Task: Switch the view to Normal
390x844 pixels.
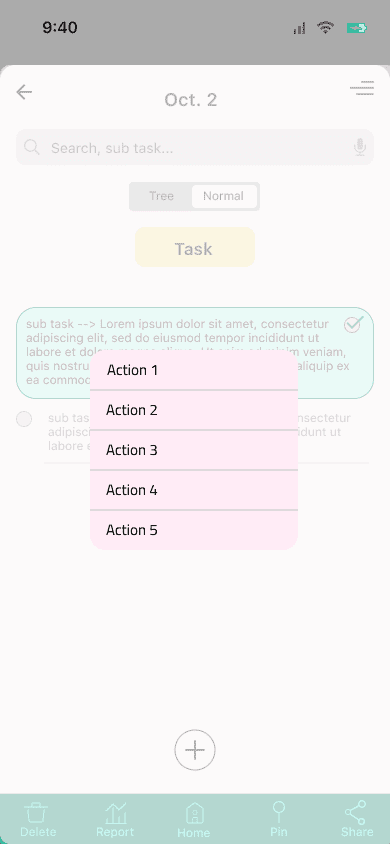Action: tap(224, 196)
